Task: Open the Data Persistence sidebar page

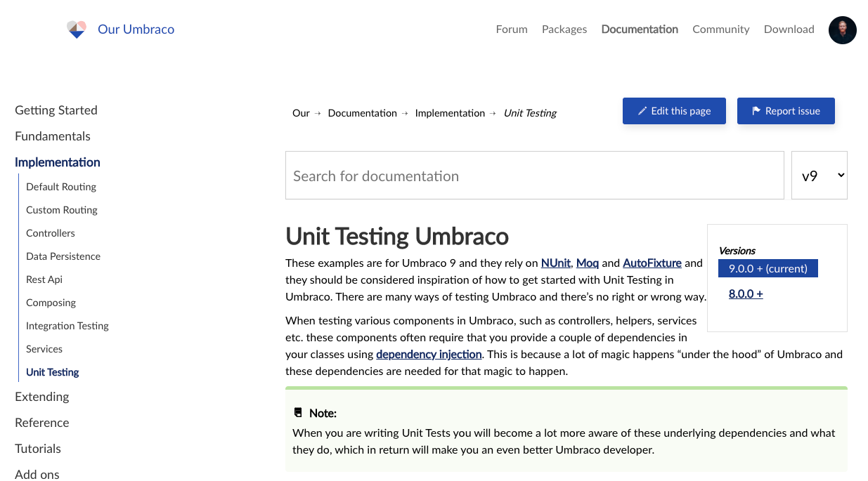Action: click(x=63, y=256)
